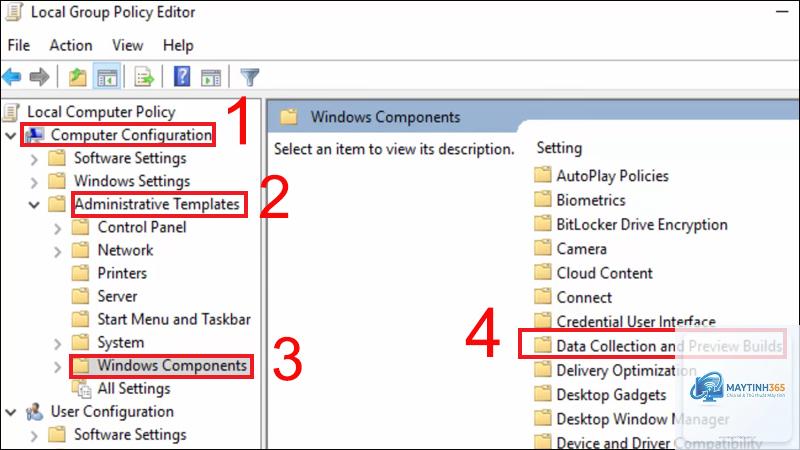Expand the System node
This screenshot has width=800, height=450.
pos(57,343)
